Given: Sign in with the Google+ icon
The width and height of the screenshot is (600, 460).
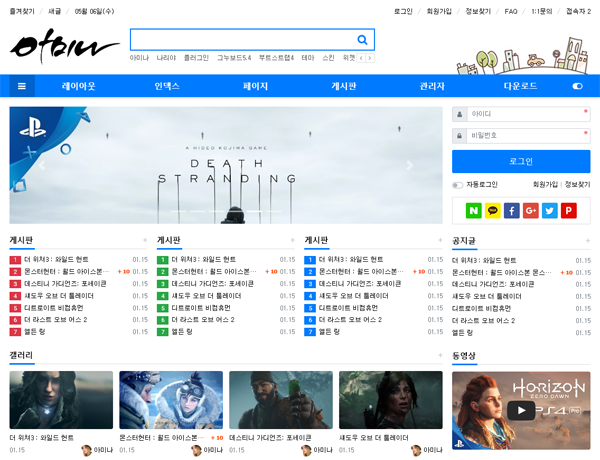Looking at the screenshot, I should pos(530,210).
